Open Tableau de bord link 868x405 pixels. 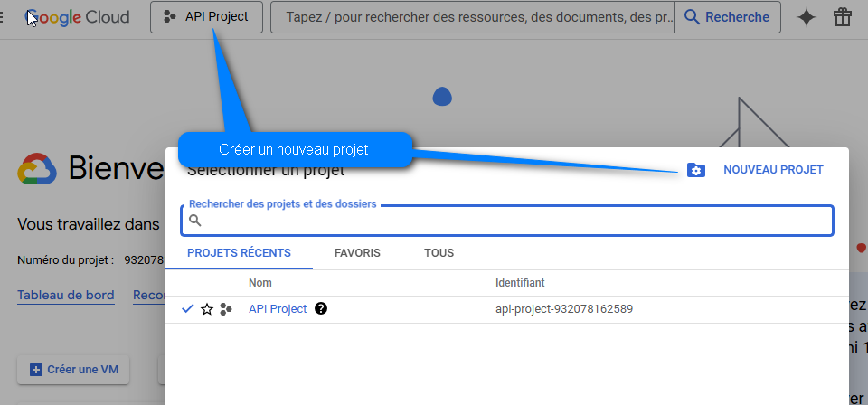point(66,296)
